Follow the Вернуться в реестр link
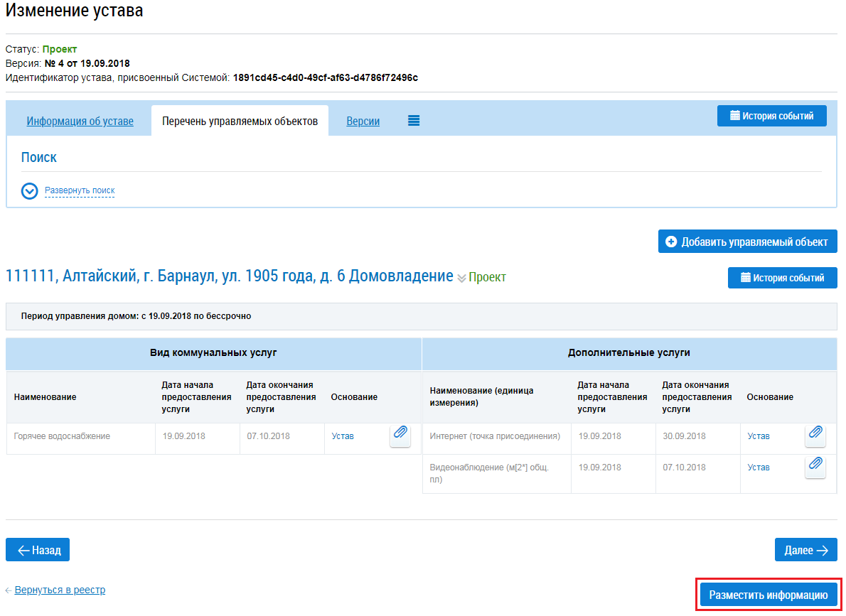Screen dimensions: 846x616 [60, 590]
